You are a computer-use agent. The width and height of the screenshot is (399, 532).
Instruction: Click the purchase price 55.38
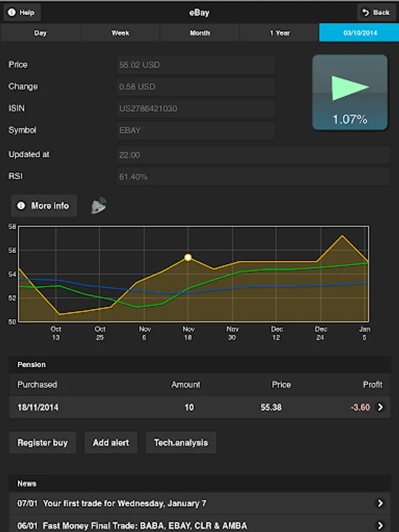[x=271, y=407]
